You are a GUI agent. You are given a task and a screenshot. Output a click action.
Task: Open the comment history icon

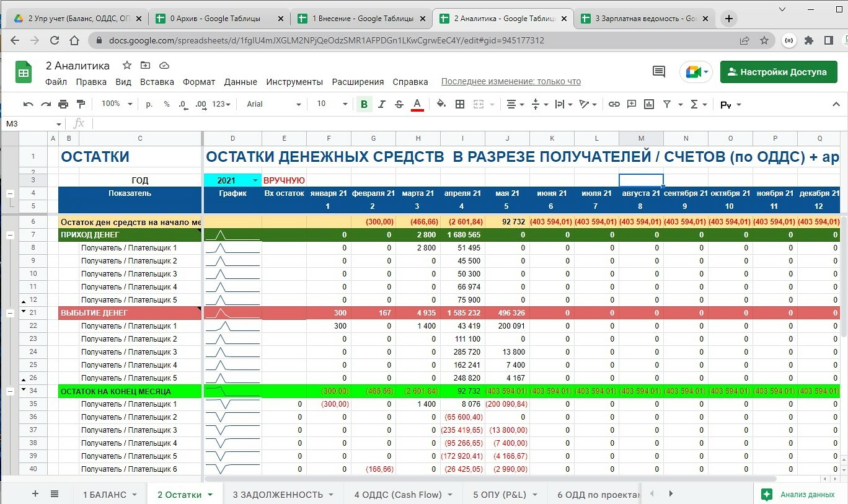click(x=659, y=72)
